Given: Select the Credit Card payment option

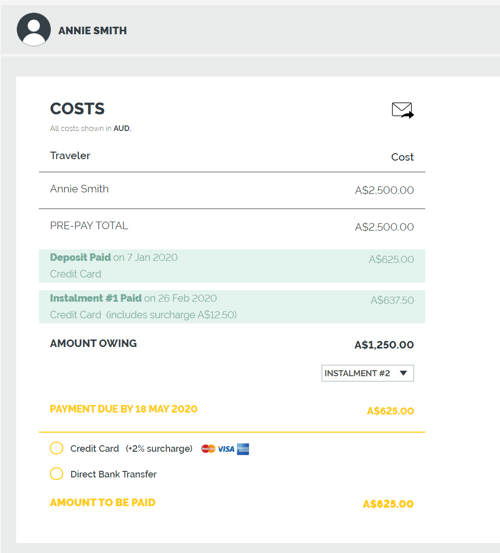Looking at the screenshot, I should click(56, 448).
